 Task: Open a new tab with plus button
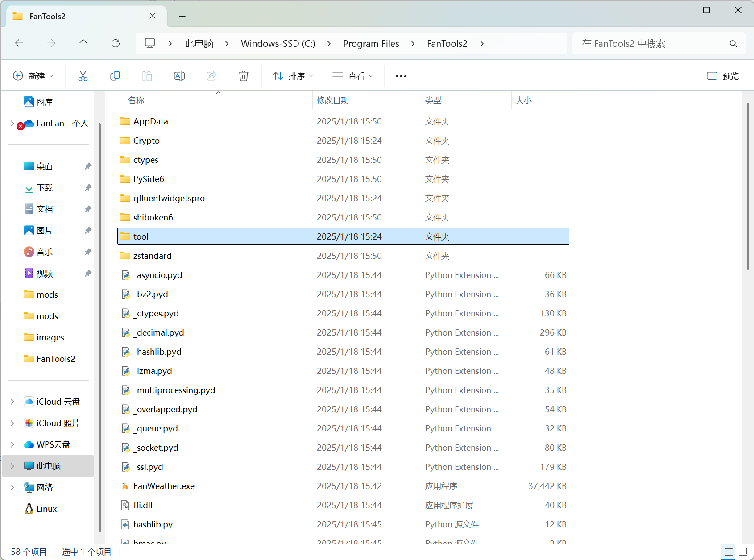(182, 17)
